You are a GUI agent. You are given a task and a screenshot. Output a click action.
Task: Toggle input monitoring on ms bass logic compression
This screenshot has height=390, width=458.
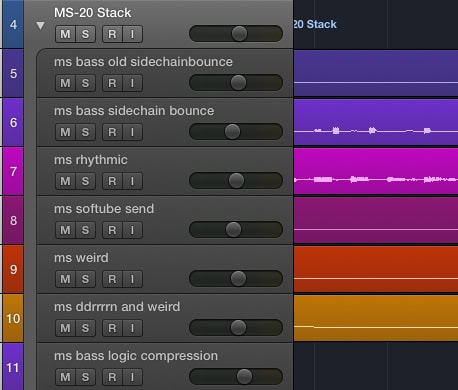coord(133,377)
